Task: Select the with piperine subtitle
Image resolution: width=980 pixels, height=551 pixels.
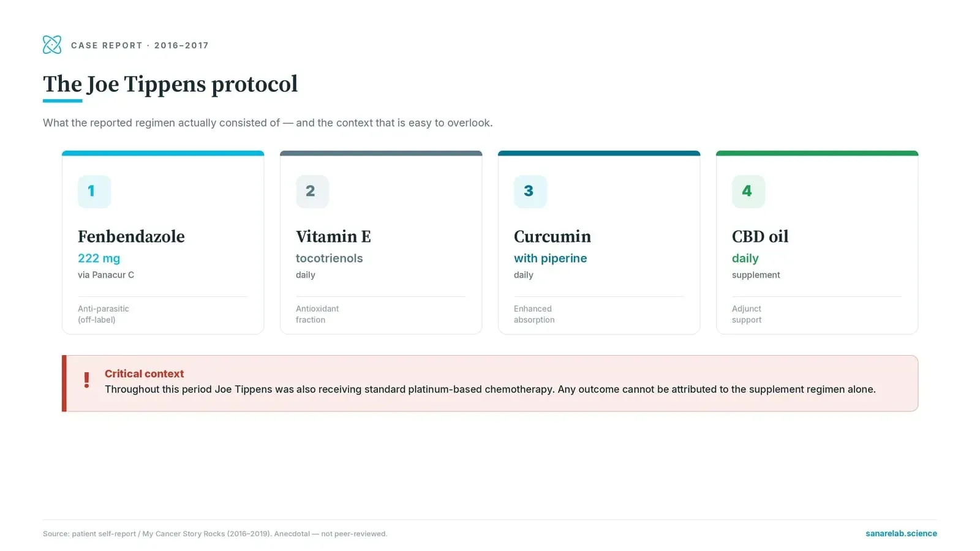Action: 550,258
